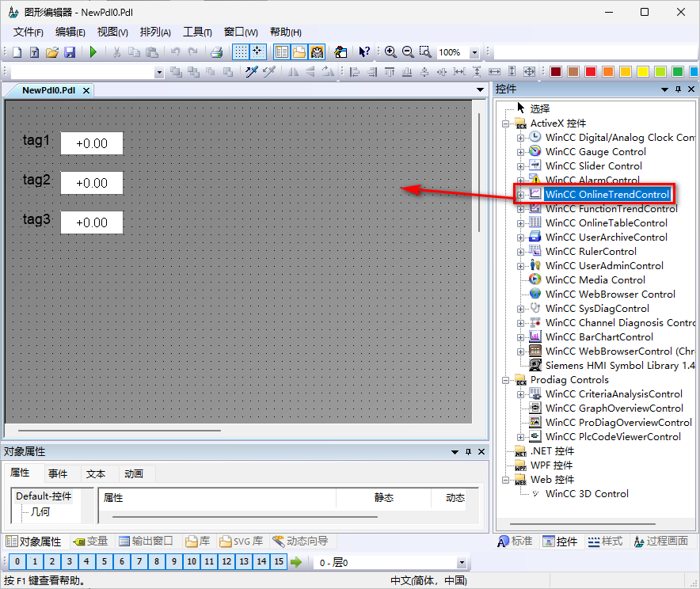The height and width of the screenshot is (589, 700).
Task: Create a new picture with the blank page icon
Action: (x=17, y=52)
